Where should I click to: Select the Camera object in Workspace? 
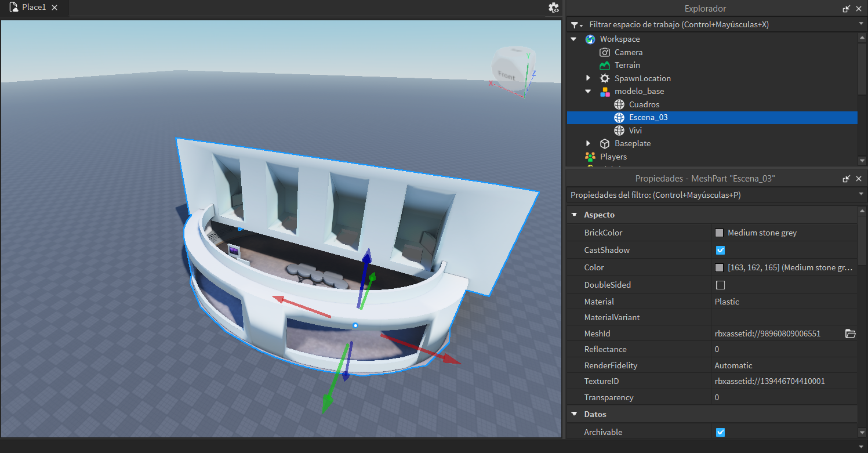(x=628, y=52)
